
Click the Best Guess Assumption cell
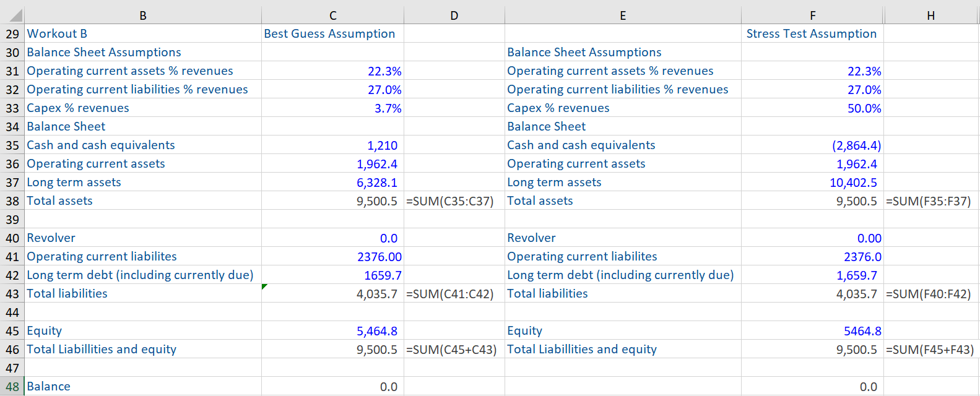tap(329, 34)
